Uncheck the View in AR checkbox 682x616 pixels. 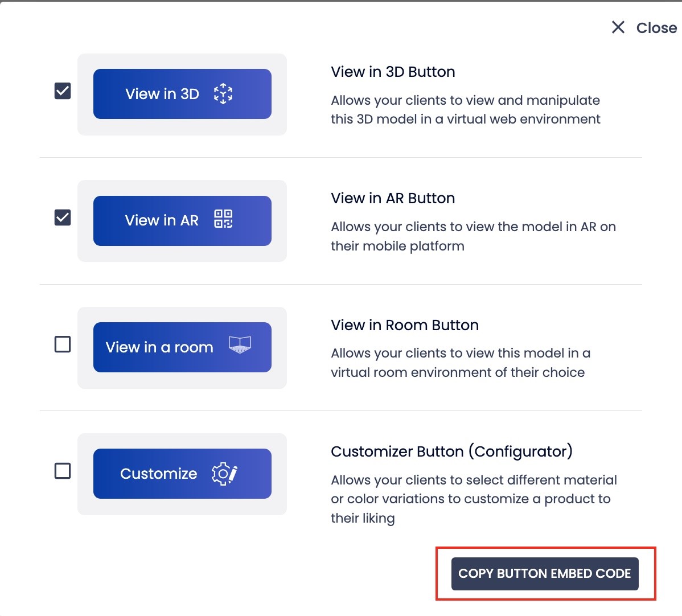63,217
